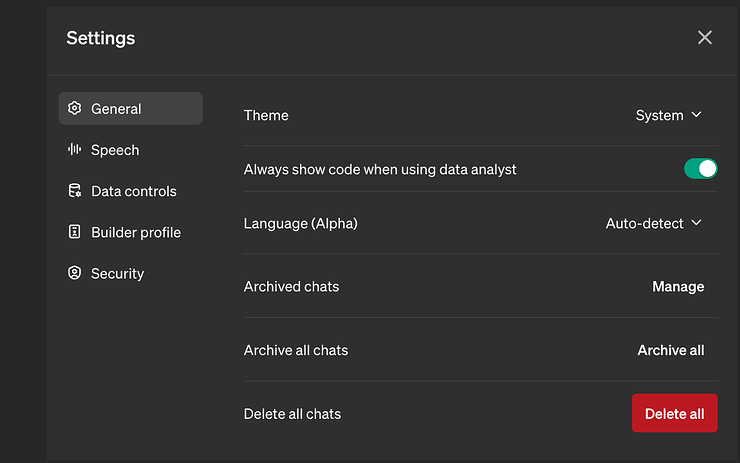740x463 pixels.
Task: Open the Theme dropdown showing System
Action: (x=668, y=115)
